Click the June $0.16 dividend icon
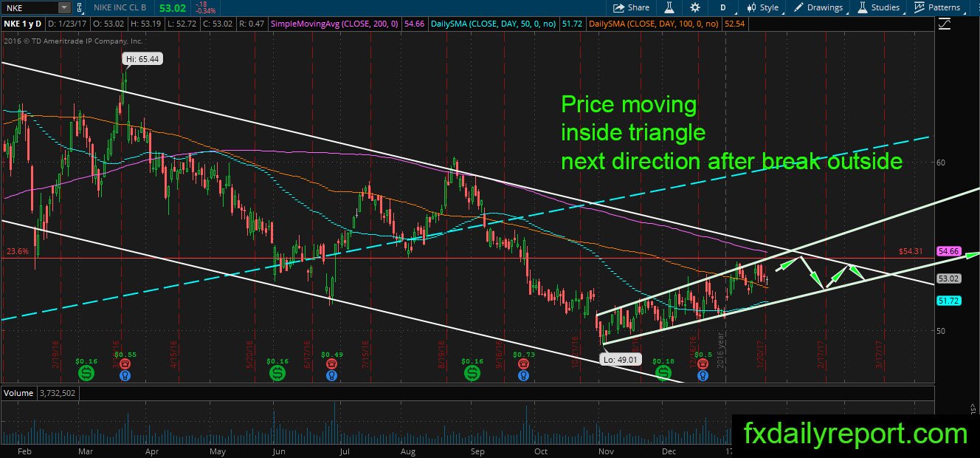The image size is (980, 458). point(278,375)
